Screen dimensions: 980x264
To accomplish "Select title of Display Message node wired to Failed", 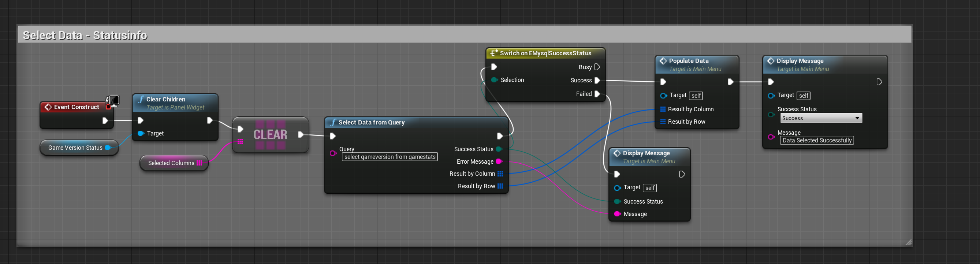I will pos(646,153).
